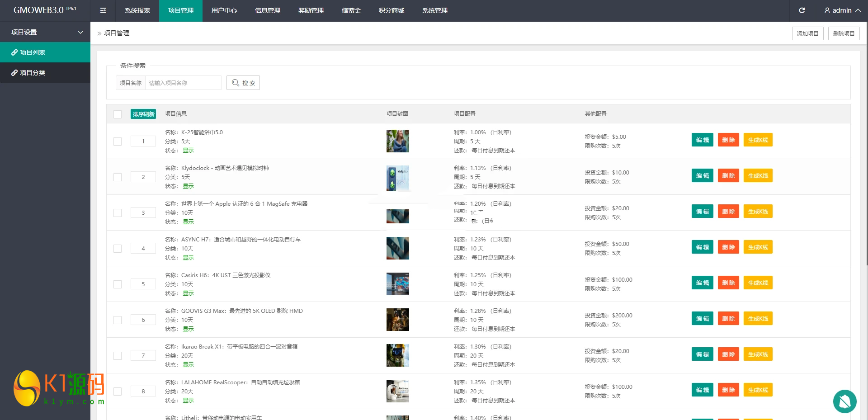Click the magnifier search button
Viewport: 868px width, 420px height.
click(243, 83)
